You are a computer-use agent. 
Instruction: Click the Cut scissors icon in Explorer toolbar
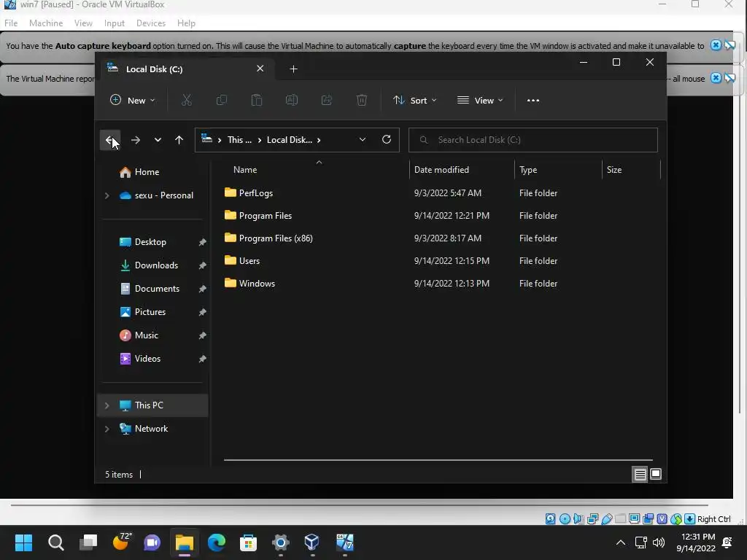tap(186, 100)
